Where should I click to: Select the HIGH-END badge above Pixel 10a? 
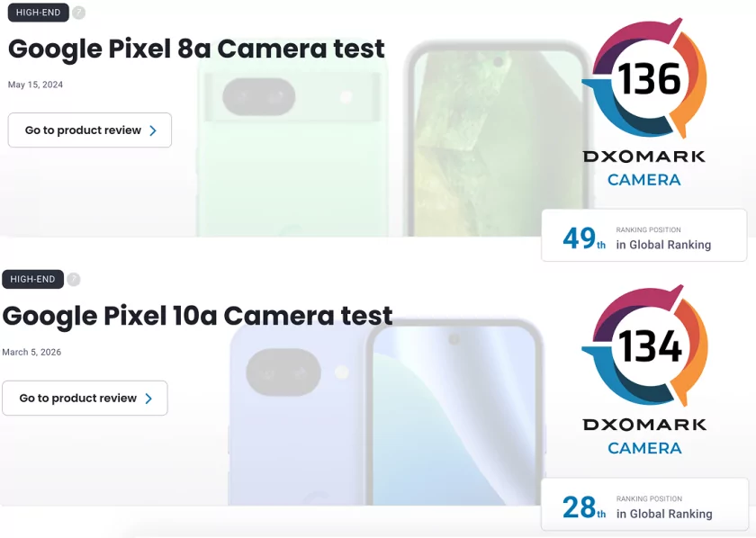click(x=32, y=279)
